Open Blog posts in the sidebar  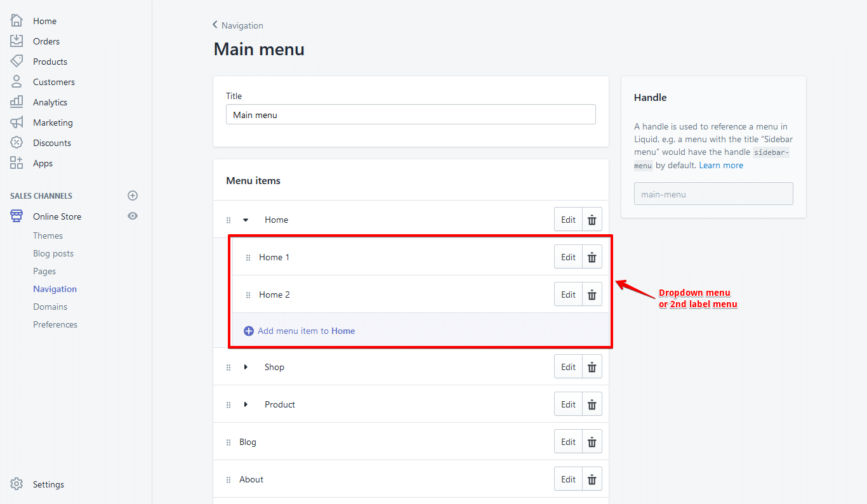tap(53, 253)
